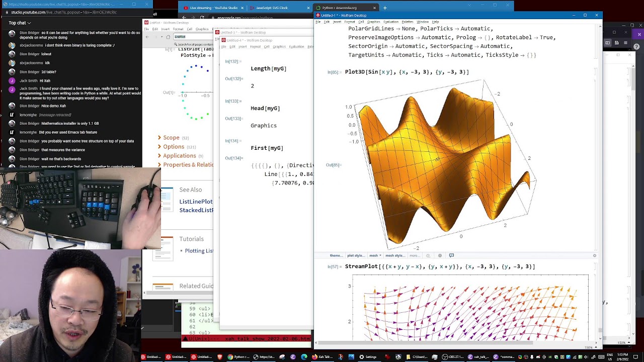Open the Top chat dropdown
This screenshot has width=644, height=362.
[20, 23]
